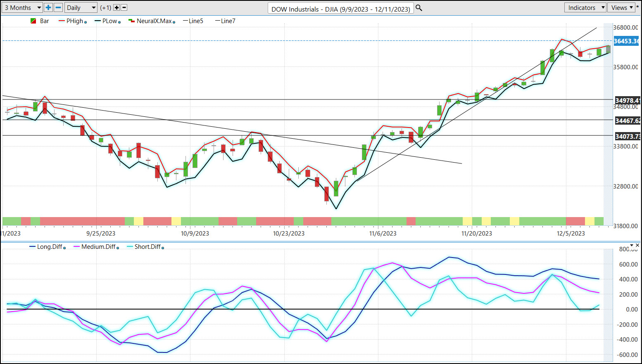Click the Medium.Diff legend label
The width and height of the screenshot is (642, 364).
[98, 247]
